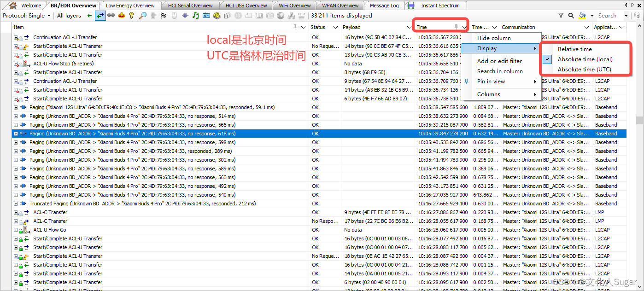Open the Status column header chevron
This screenshot has height=291, width=644.
tap(334, 27)
